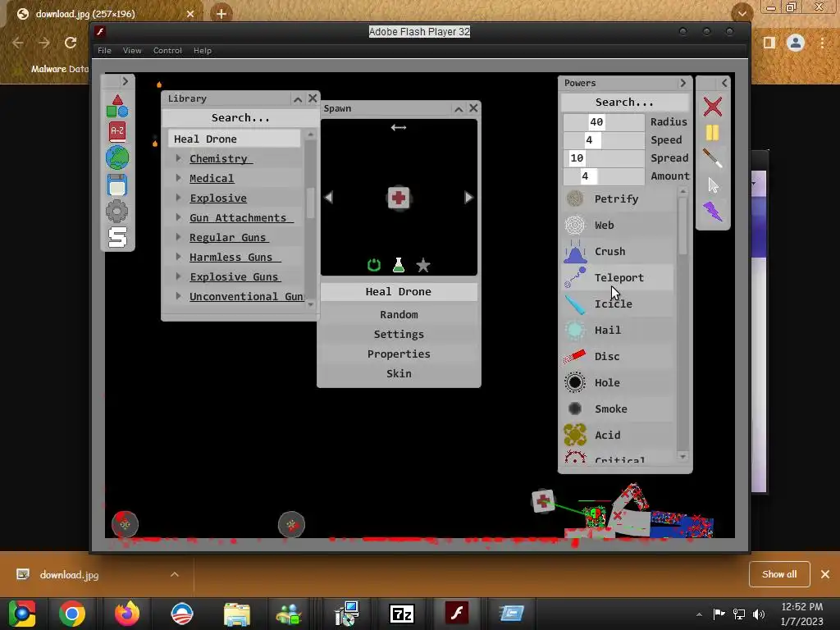Expand the Harmless Guns category
The height and width of the screenshot is (630, 840).
click(x=178, y=257)
